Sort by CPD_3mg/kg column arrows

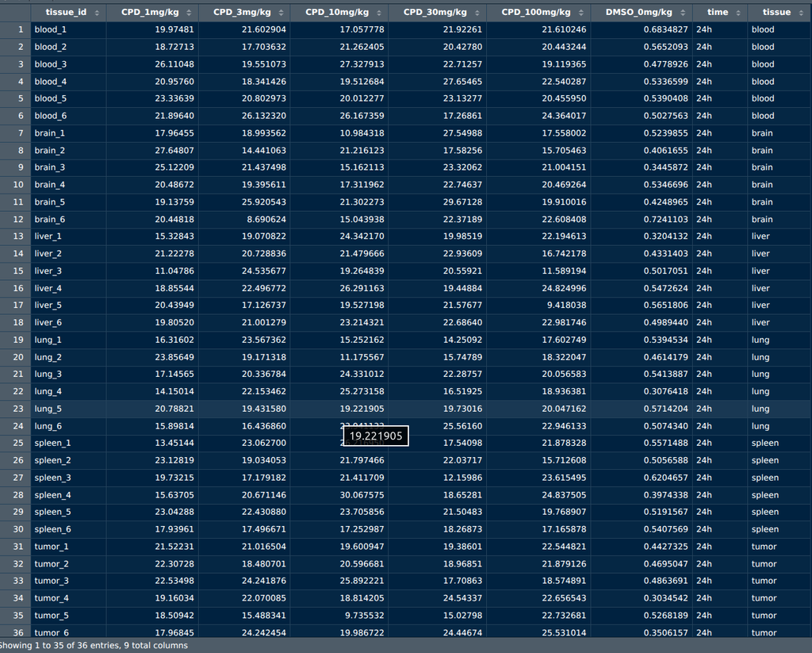point(281,13)
